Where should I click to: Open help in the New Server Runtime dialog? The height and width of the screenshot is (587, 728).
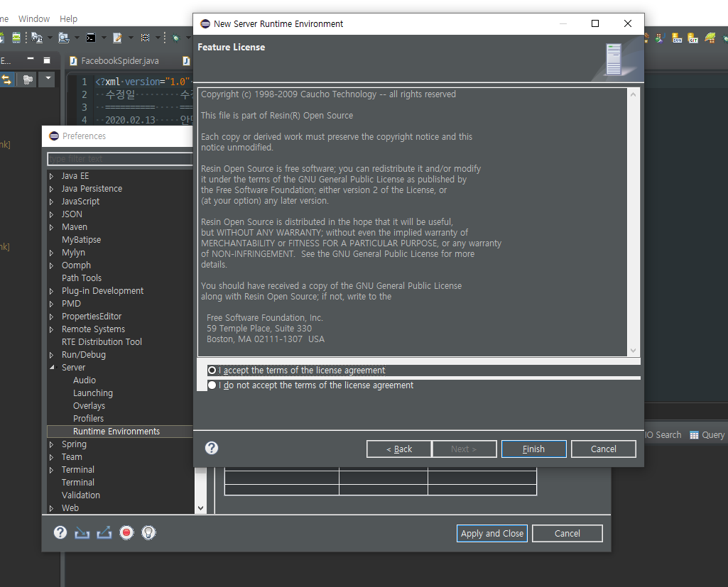coord(212,448)
